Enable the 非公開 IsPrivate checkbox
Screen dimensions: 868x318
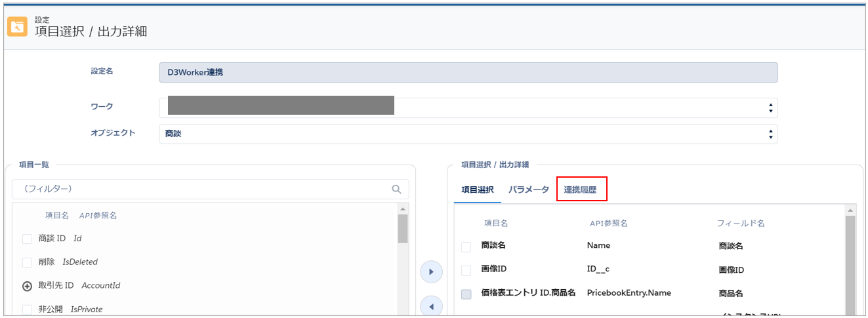(x=28, y=309)
